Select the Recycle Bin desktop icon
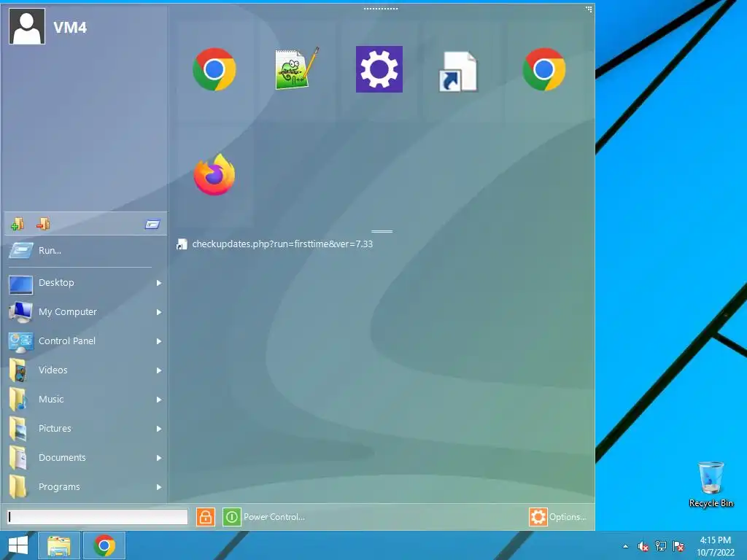The height and width of the screenshot is (560, 747). click(x=711, y=484)
